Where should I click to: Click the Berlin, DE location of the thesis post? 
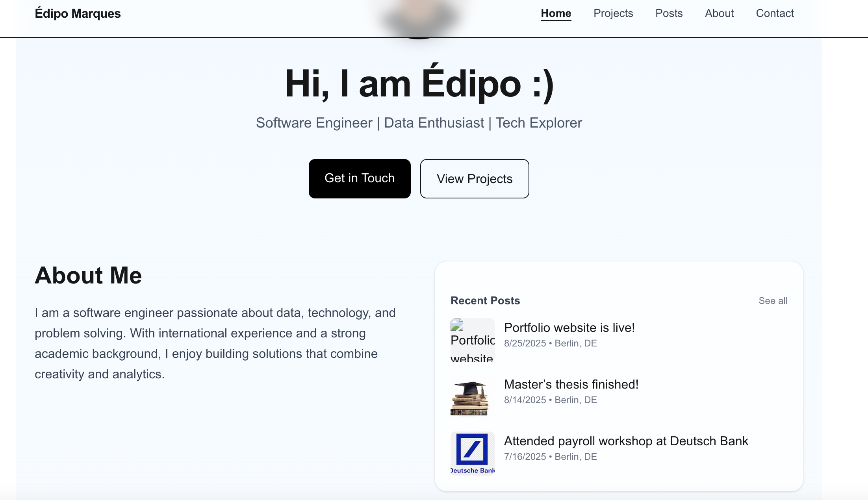point(575,400)
